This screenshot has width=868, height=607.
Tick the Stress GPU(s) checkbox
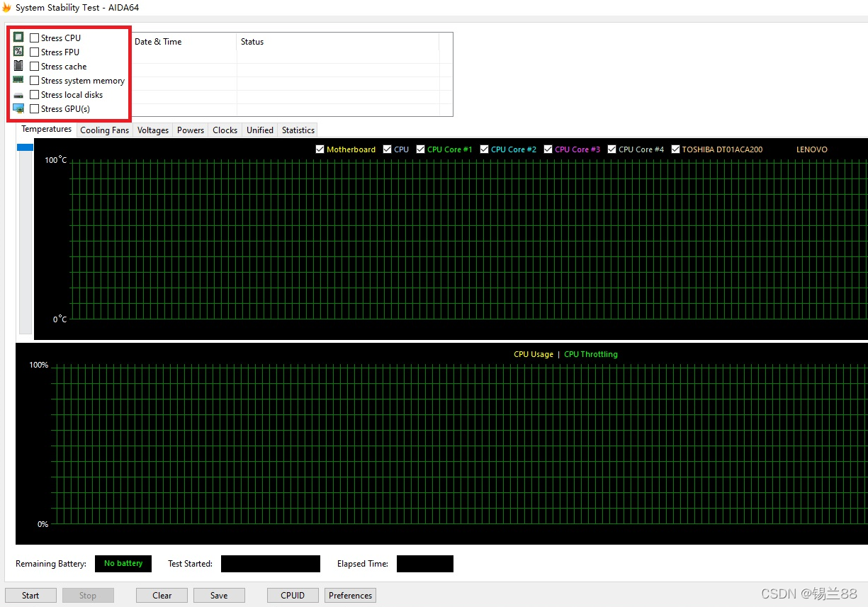click(35, 109)
